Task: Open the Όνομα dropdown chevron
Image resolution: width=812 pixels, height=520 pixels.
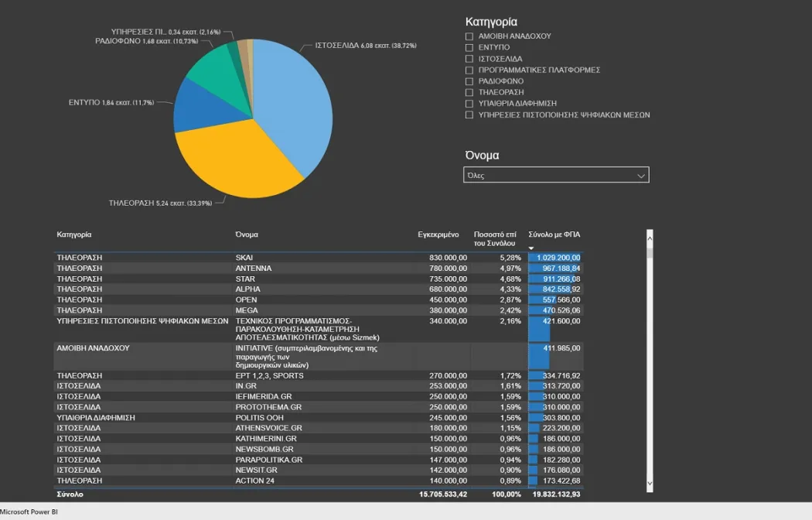Action: (x=640, y=176)
